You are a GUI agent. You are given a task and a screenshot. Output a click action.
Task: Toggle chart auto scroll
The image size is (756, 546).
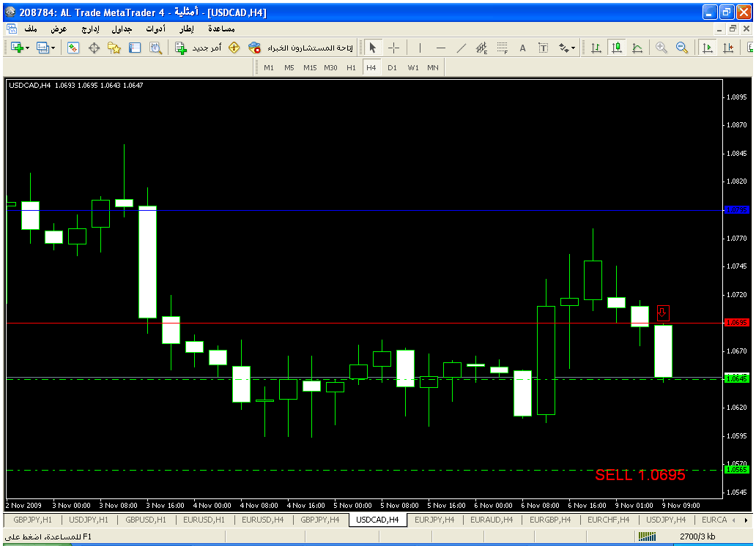coord(708,48)
